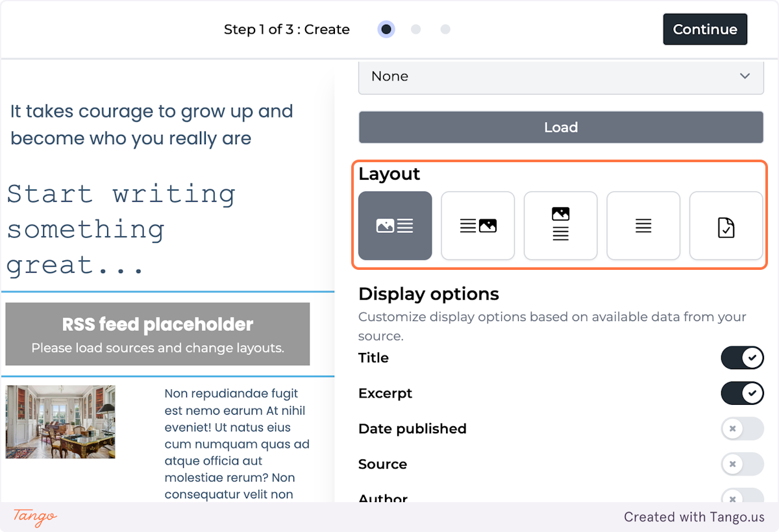Click the Continue button
This screenshot has height=532, width=779.
(x=705, y=29)
